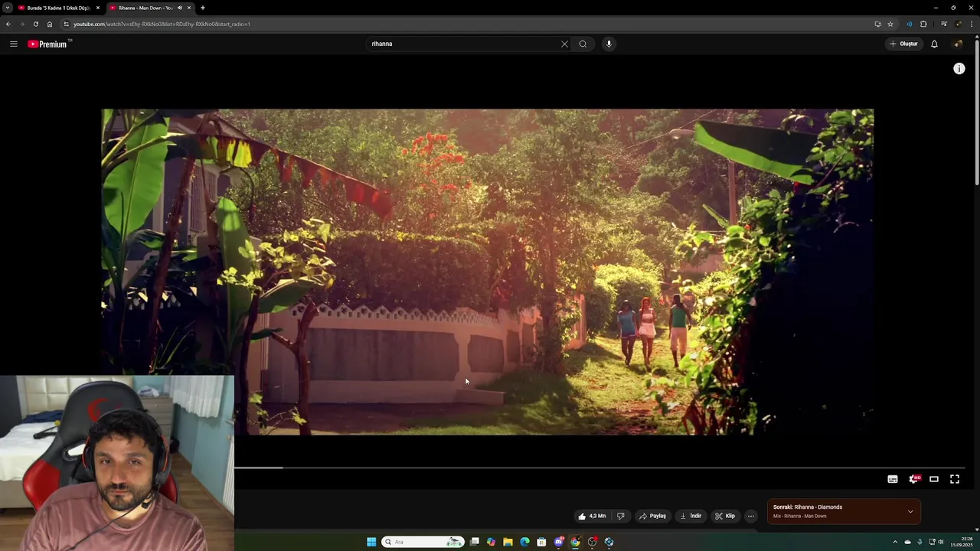Screen dimensions: 980x551
Task: Open the Windows Start menu
Action: pyautogui.click(x=371, y=542)
